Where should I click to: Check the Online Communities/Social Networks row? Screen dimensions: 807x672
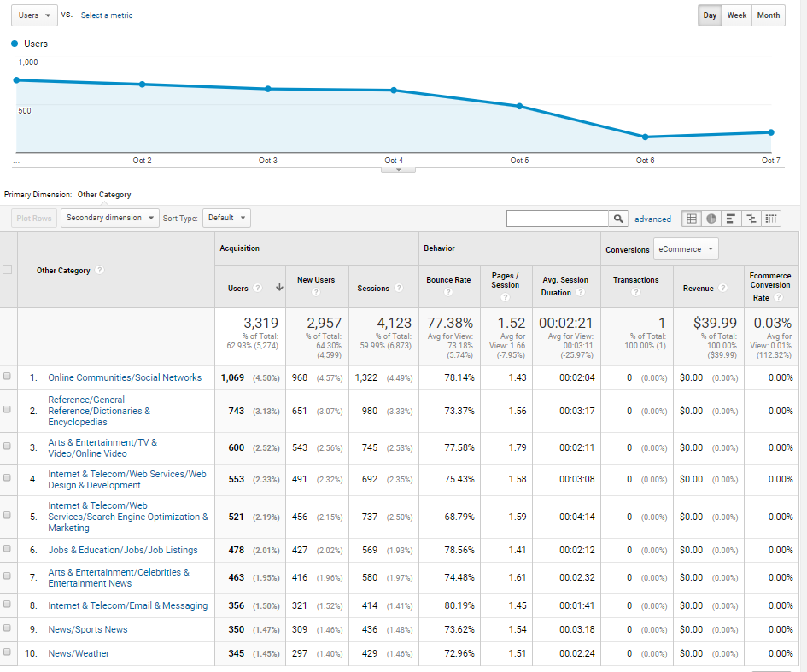tap(8, 377)
